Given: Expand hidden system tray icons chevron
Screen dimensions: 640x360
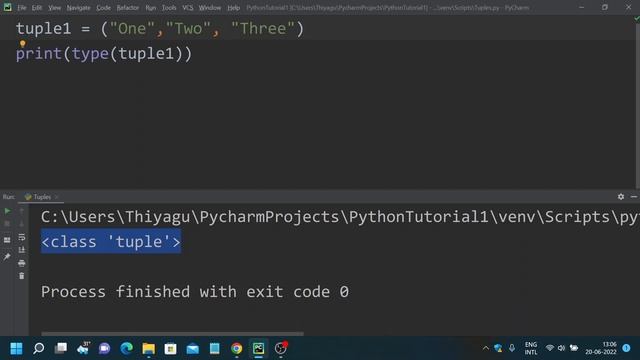Looking at the screenshot, I should 486,348.
